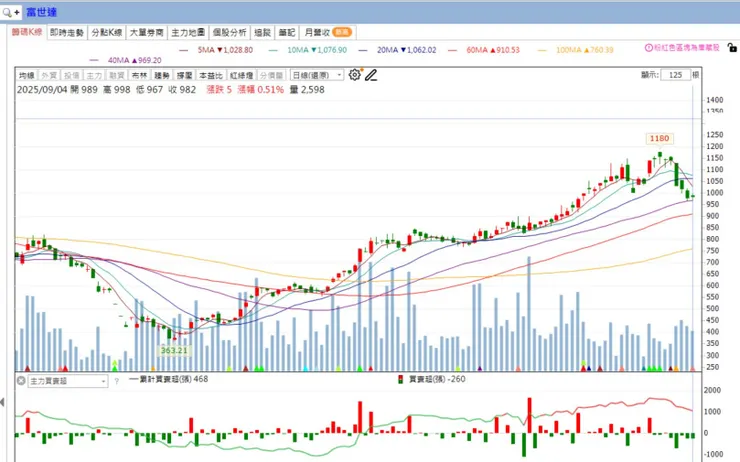
Task: Select the pen drawing tool icon
Action: pos(371,75)
